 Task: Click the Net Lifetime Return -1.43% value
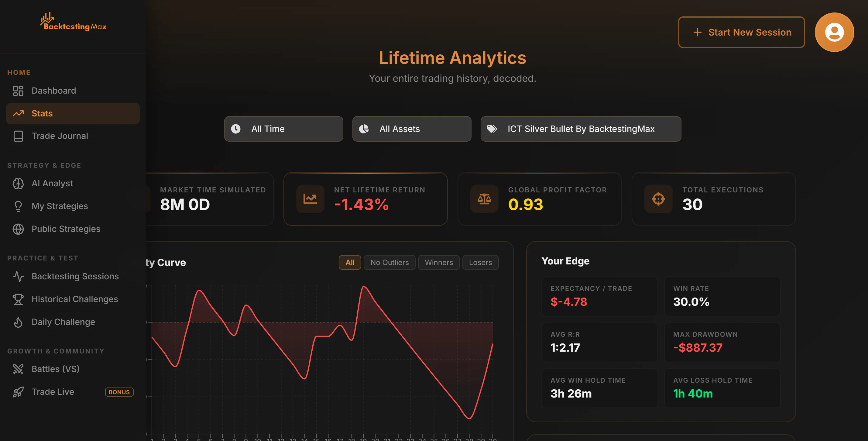tap(362, 205)
